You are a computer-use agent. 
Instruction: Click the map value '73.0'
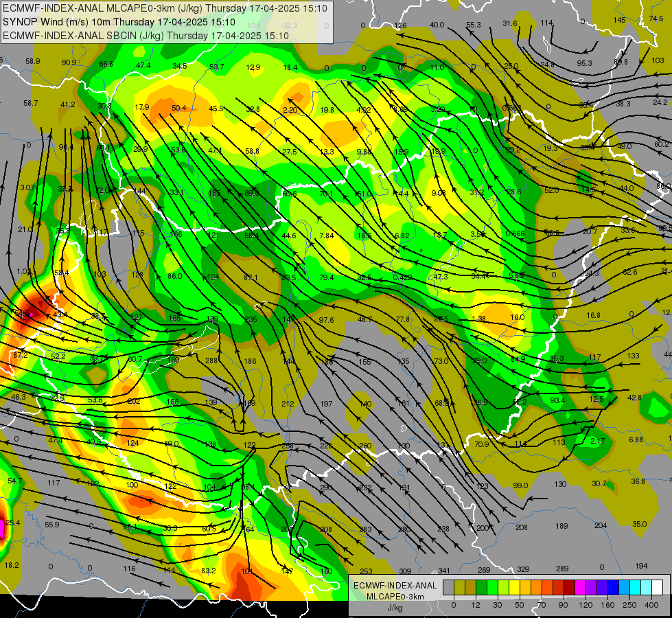pos(441,361)
